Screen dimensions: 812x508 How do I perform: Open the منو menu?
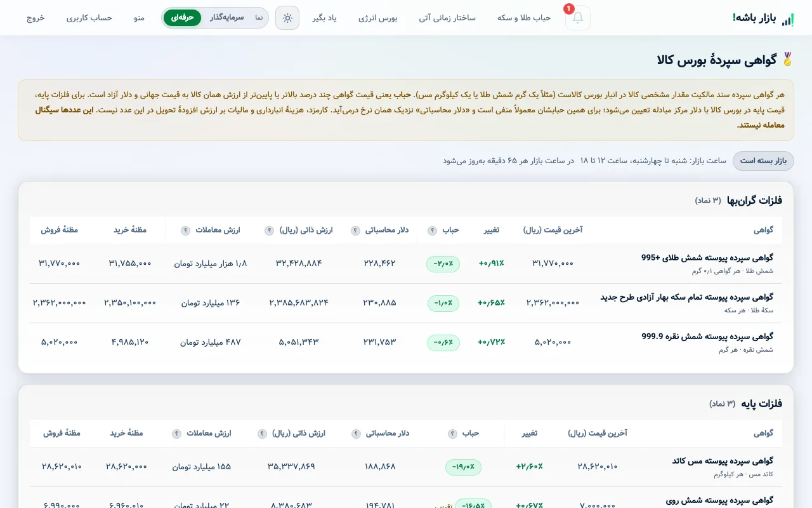click(x=139, y=18)
